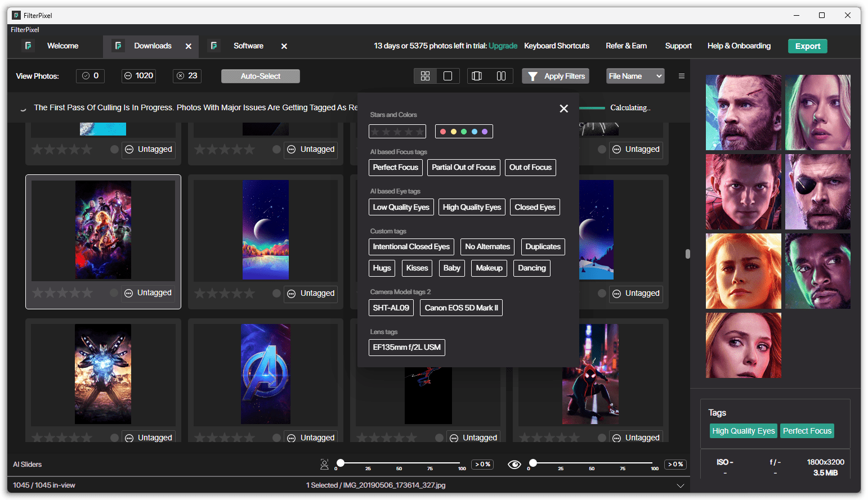The width and height of the screenshot is (868, 500).
Task: Select the split compare view icon
Action: [501, 76]
